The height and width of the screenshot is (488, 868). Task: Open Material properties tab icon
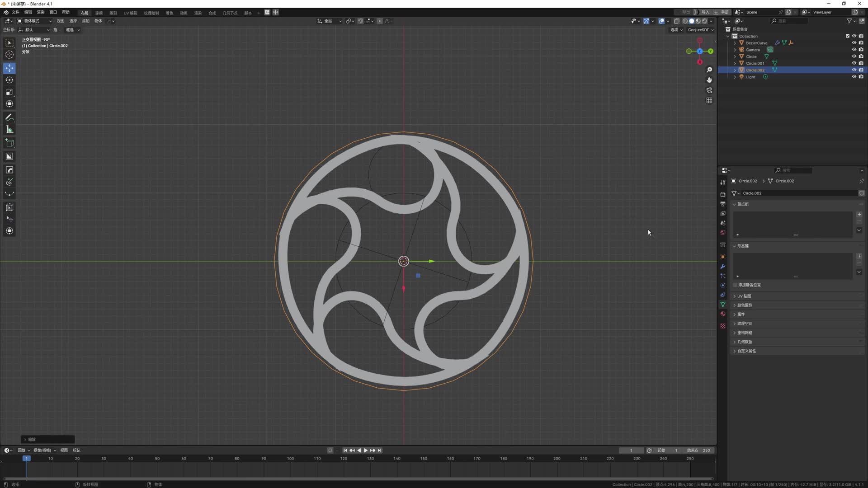click(723, 314)
